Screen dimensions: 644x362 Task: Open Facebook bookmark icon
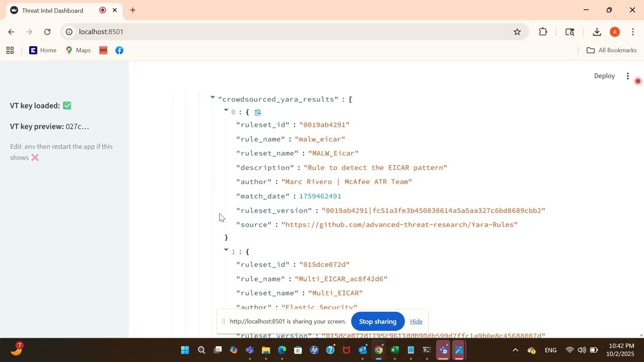point(119,50)
